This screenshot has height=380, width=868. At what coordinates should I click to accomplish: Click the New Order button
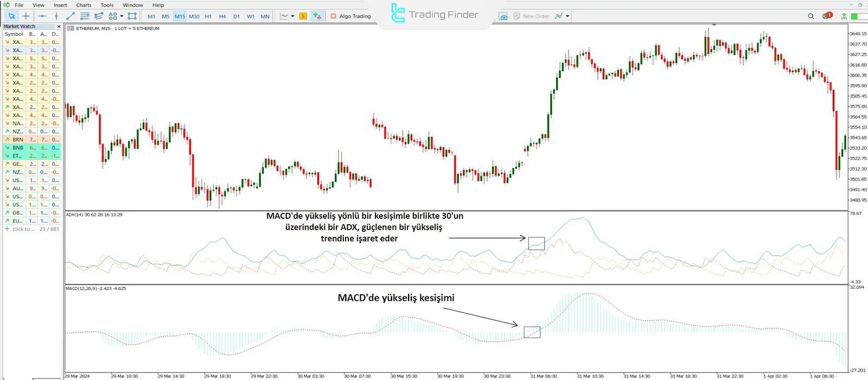pos(532,16)
